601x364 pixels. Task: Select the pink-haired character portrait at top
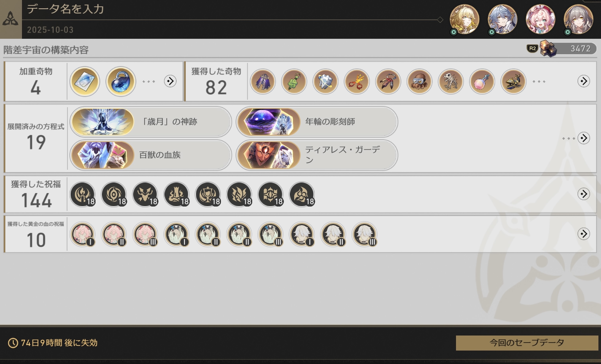[540, 19]
